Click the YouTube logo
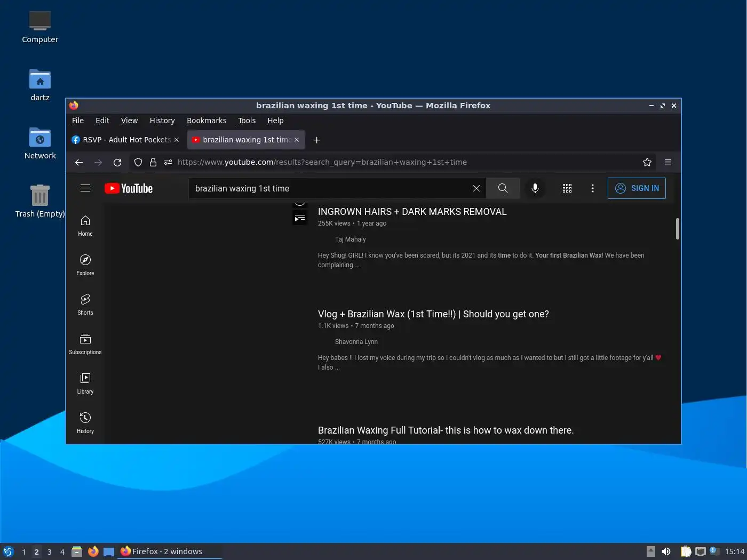Viewport: 747px width, 560px height. click(129, 188)
